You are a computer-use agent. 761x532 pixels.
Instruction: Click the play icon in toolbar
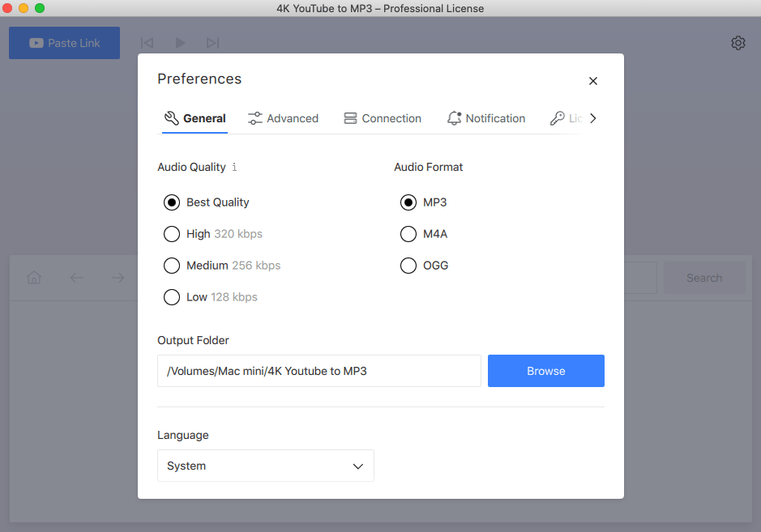pyautogui.click(x=180, y=43)
